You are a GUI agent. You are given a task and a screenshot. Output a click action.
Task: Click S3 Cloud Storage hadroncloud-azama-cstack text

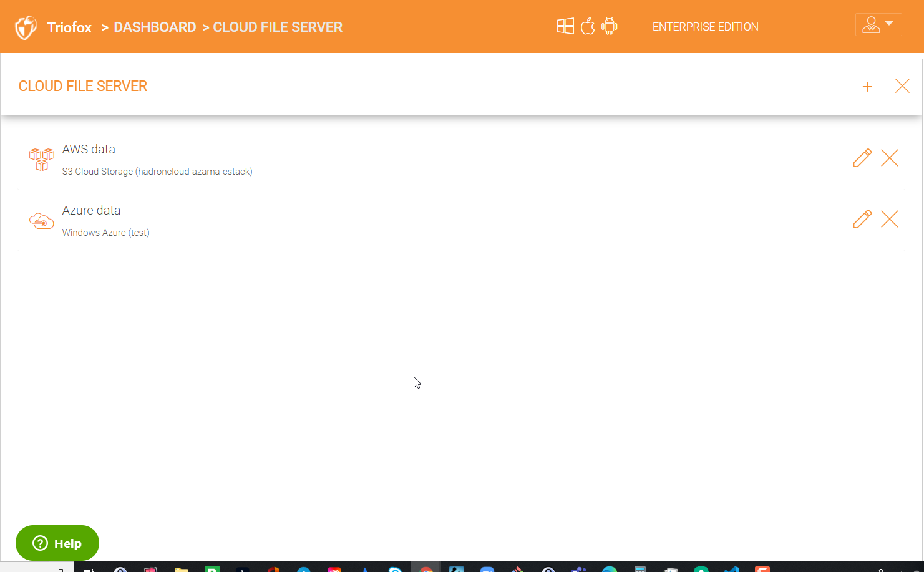click(x=157, y=172)
